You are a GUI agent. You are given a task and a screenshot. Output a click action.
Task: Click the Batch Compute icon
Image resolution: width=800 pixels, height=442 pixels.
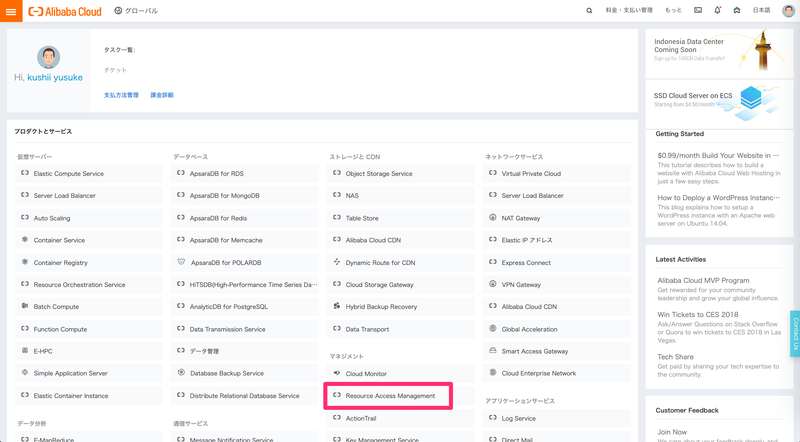coord(24,306)
